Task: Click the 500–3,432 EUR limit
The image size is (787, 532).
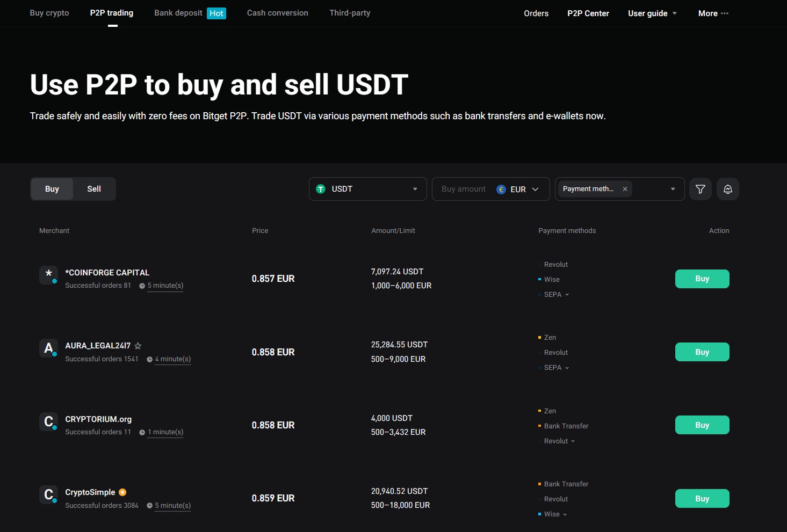Action: click(x=399, y=432)
